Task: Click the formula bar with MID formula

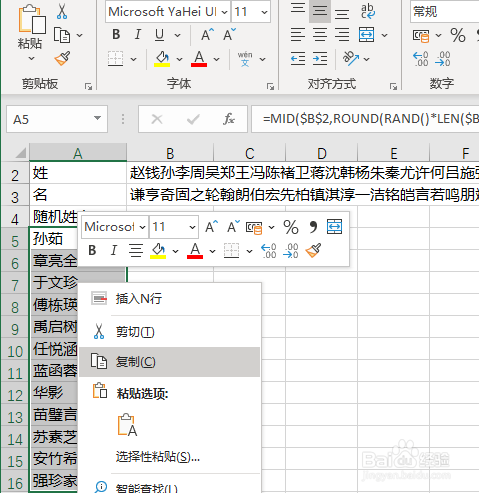Action: coord(365,119)
